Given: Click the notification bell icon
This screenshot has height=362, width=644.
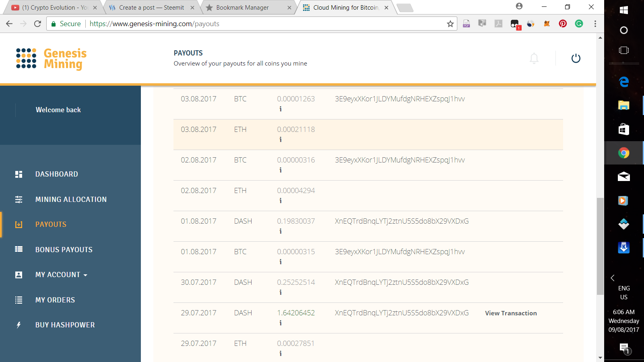Looking at the screenshot, I should pos(534,59).
